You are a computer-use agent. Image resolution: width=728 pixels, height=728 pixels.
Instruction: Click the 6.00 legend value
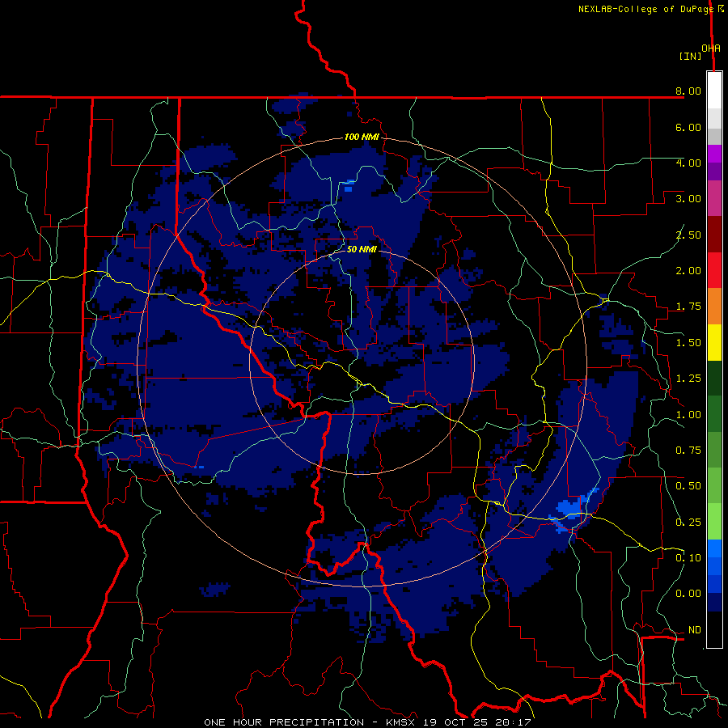point(688,127)
